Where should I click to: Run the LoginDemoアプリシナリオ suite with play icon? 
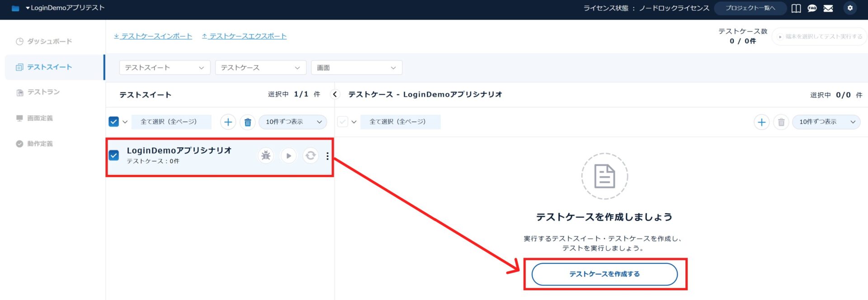coord(288,156)
